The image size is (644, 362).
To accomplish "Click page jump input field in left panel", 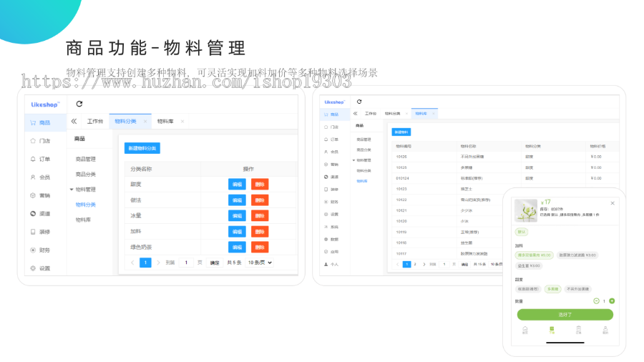I will pos(187,263).
